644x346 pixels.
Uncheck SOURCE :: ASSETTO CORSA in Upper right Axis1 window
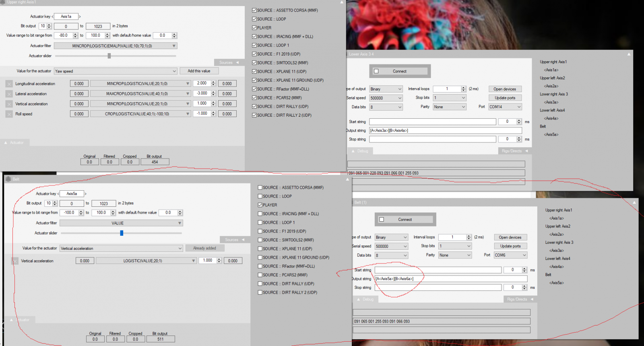pyautogui.click(x=254, y=10)
